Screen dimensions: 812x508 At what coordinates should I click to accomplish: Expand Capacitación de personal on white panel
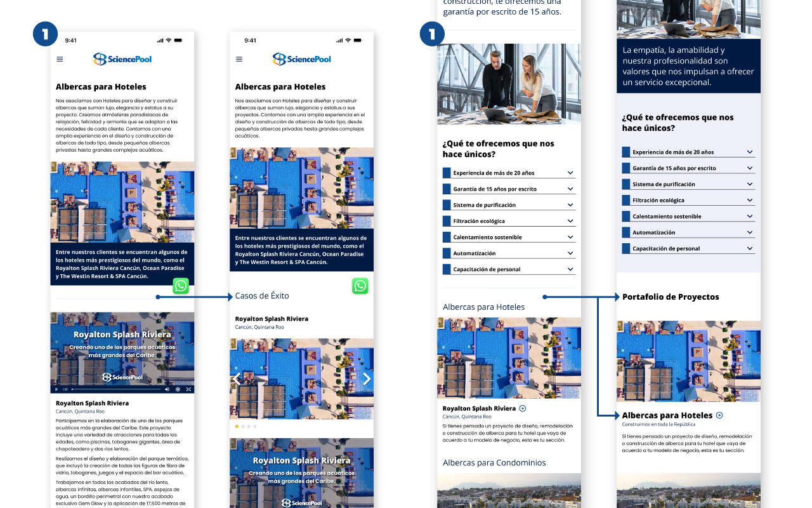pos(509,269)
